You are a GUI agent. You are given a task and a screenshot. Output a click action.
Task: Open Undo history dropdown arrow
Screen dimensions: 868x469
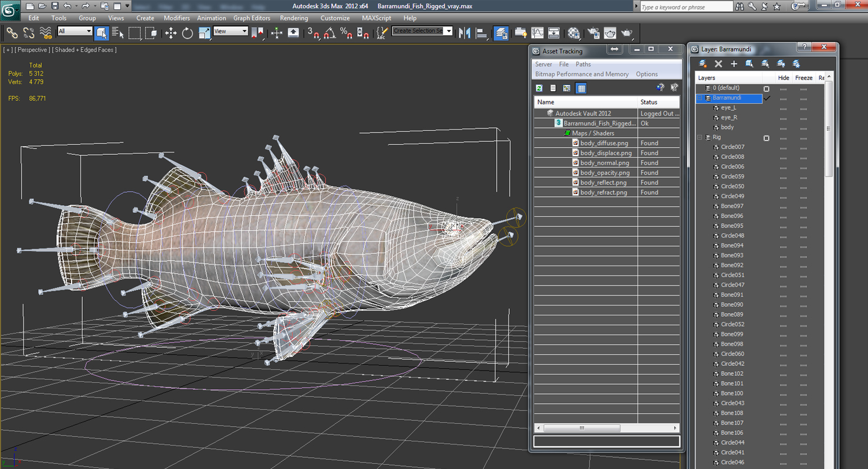(76, 6)
